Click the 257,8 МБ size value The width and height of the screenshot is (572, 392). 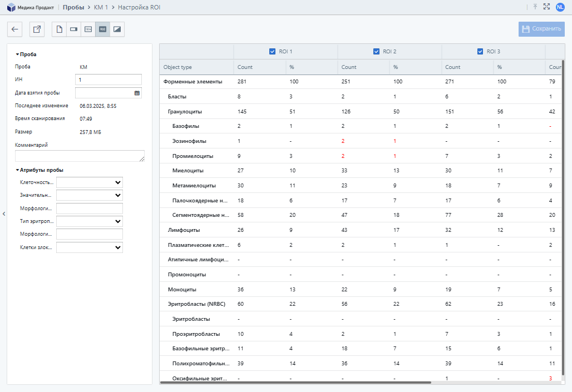pyautogui.click(x=90, y=132)
